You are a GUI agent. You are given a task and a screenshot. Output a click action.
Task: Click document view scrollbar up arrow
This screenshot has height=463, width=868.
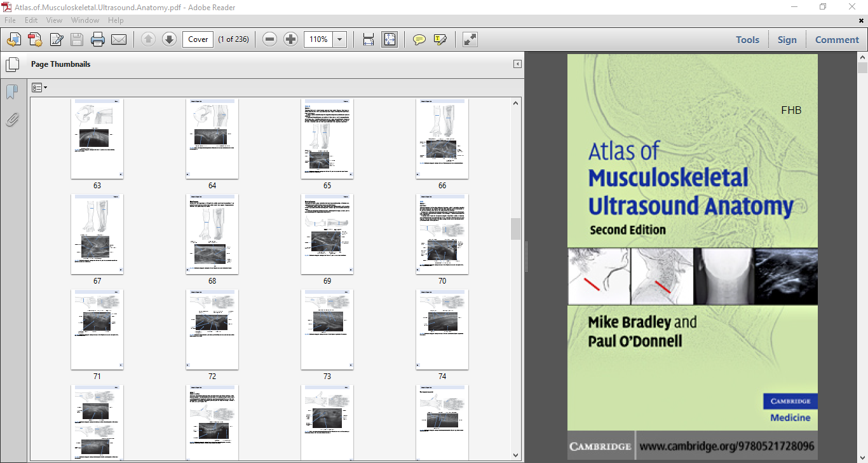(862, 57)
